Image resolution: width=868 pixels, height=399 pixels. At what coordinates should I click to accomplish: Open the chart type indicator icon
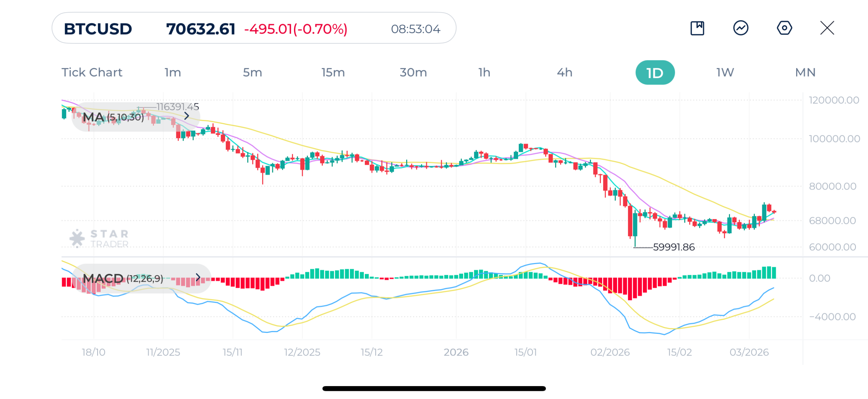741,28
